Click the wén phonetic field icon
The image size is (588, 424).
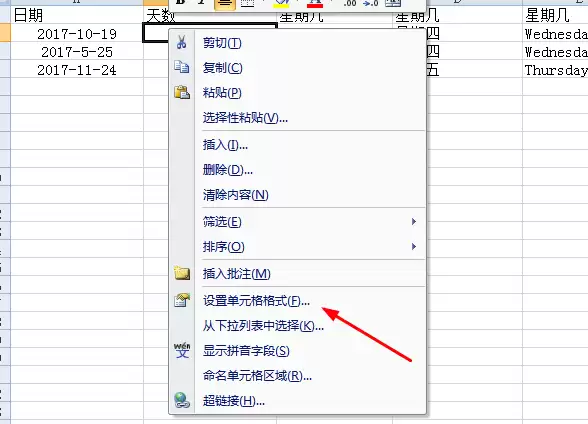pyautogui.click(x=182, y=350)
